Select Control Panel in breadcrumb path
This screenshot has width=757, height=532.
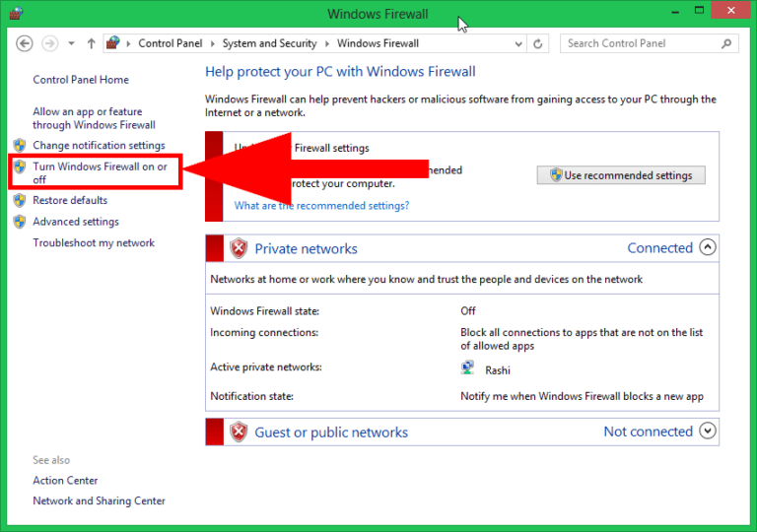(171, 43)
